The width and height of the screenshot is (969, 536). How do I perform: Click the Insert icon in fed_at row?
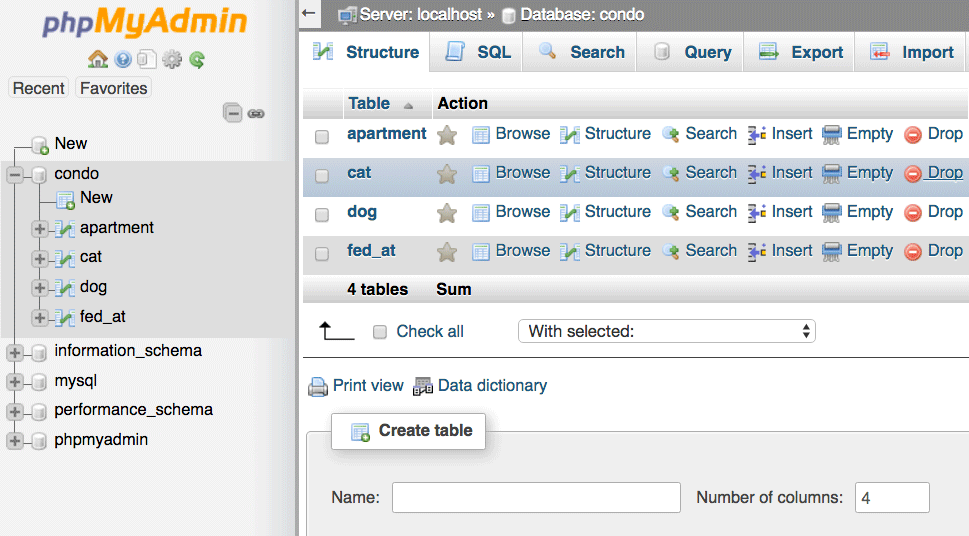pyautogui.click(x=757, y=252)
